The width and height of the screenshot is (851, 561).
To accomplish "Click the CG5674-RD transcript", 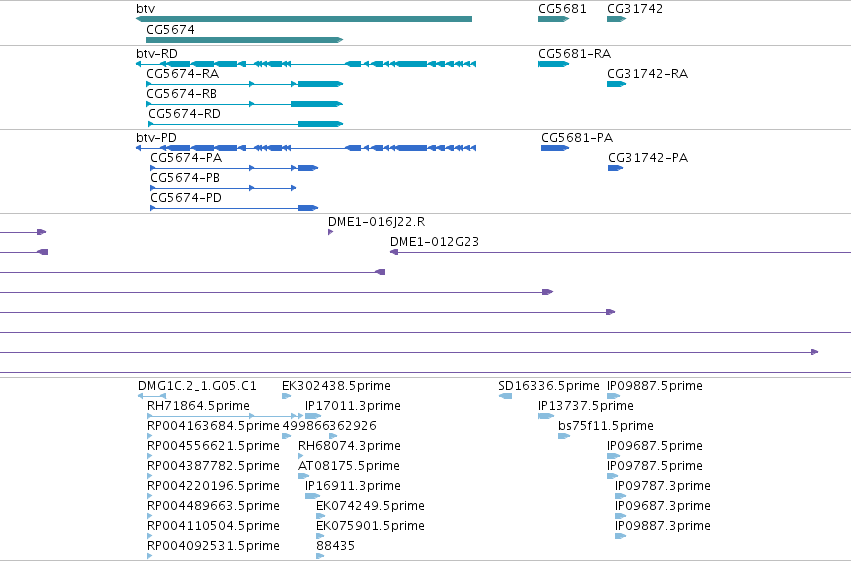I will click(x=246, y=124).
